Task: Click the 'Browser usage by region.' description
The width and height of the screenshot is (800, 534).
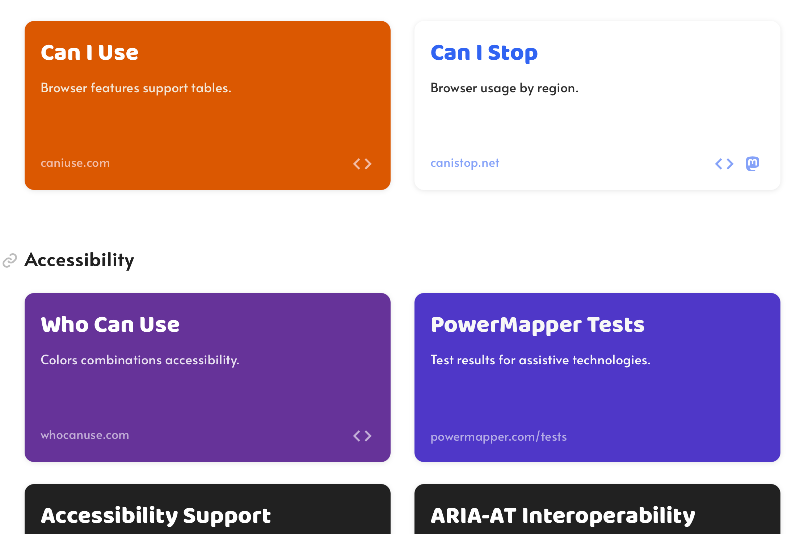Action: click(x=504, y=88)
